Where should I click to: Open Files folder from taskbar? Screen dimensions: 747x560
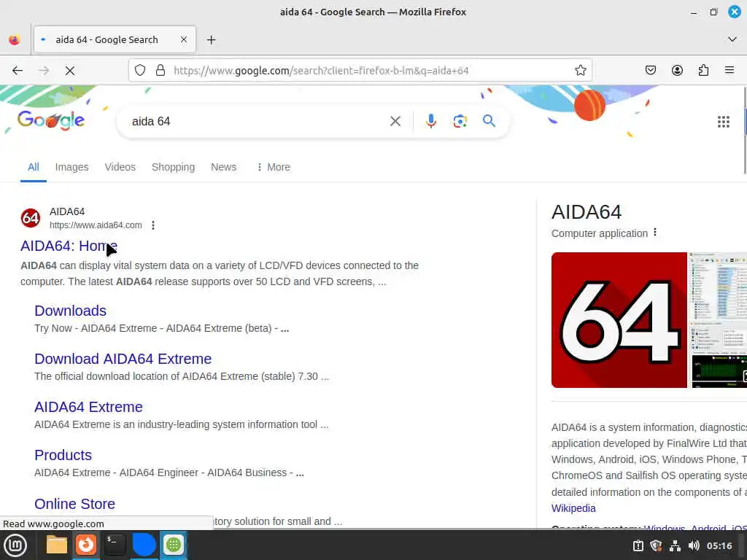tap(57, 545)
